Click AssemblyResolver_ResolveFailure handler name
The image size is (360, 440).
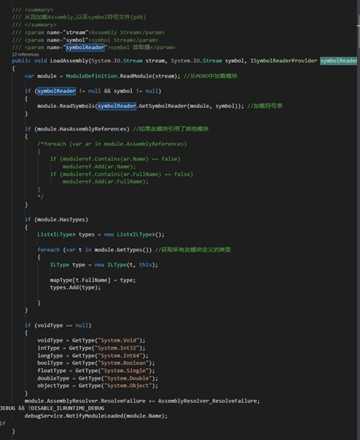pos(207,401)
